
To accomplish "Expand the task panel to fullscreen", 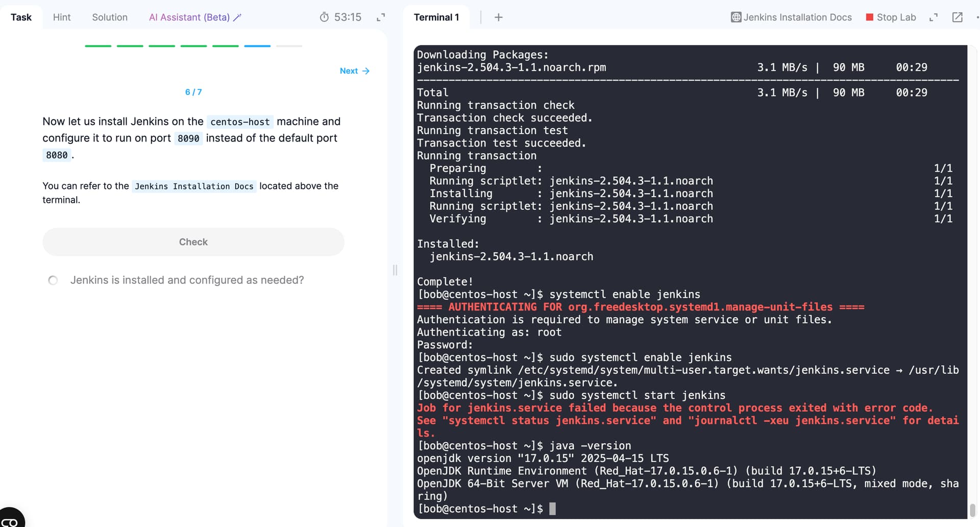I will [381, 17].
